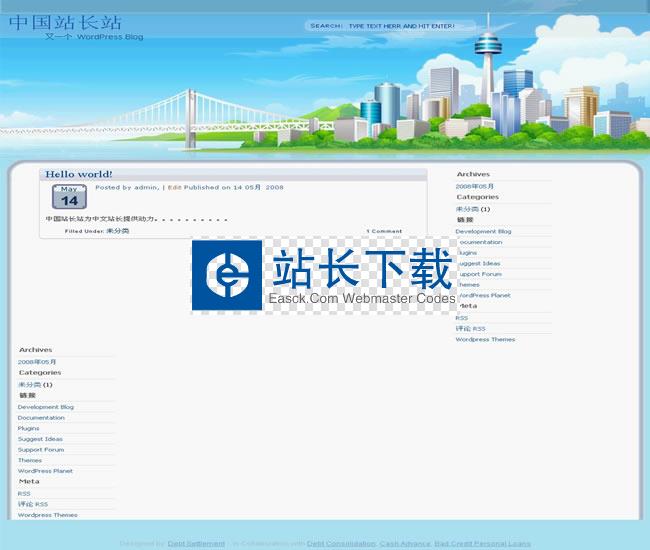
Task: Select Development Blog in right sidebar
Action: pyautogui.click(x=483, y=231)
